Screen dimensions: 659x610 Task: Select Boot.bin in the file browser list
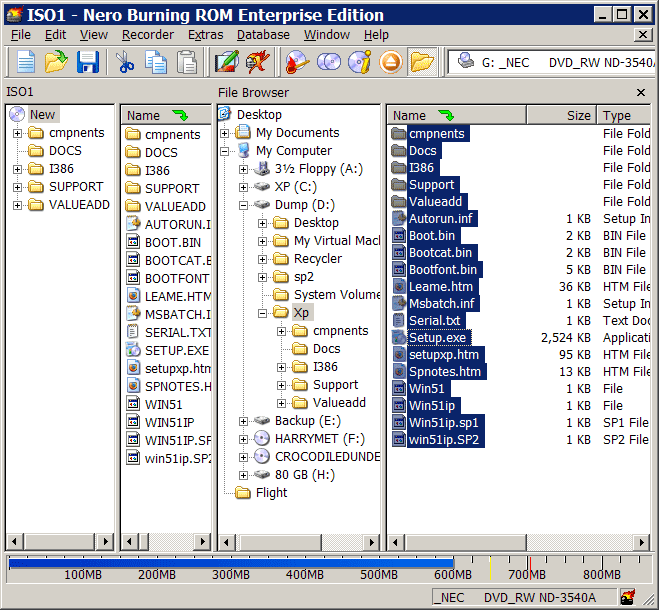click(432, 236)
